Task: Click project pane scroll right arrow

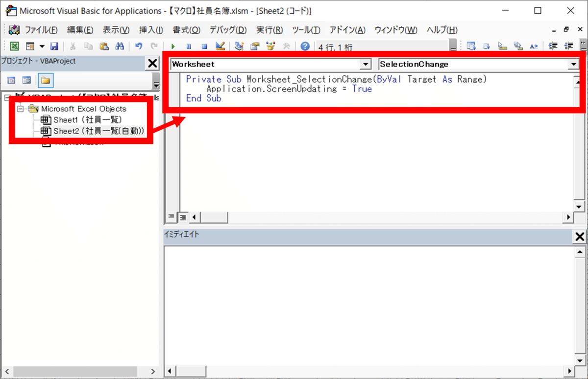Action: [152, 372]
